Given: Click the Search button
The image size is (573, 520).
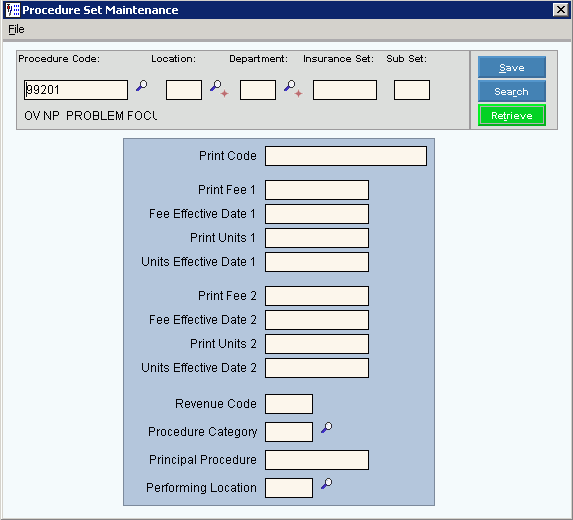Looking at the screenshot, I should pyautogui.click(x=512, y=91).
